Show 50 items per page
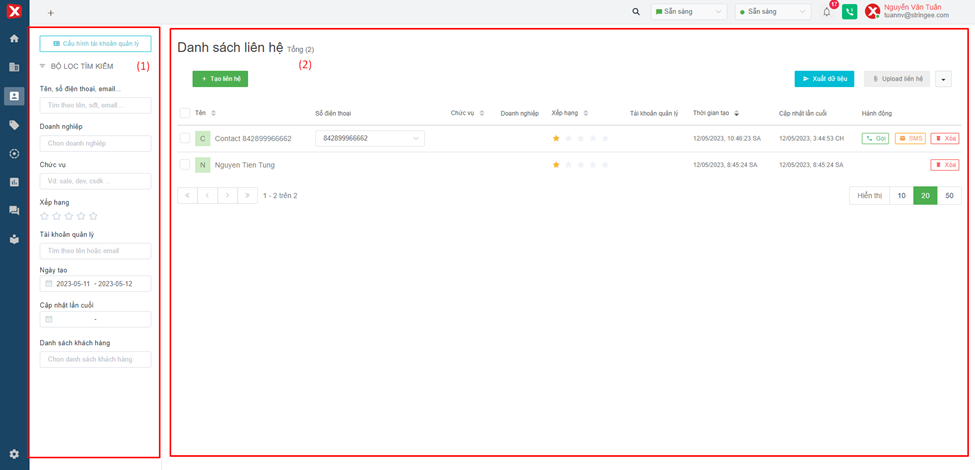This screenshot has height=470, width=975. (949, 196)
